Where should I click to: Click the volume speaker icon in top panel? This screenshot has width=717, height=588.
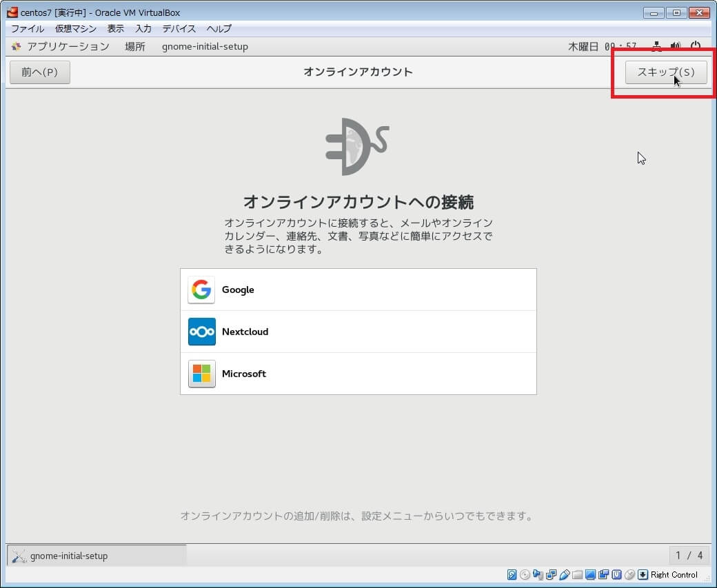(676, 47)
